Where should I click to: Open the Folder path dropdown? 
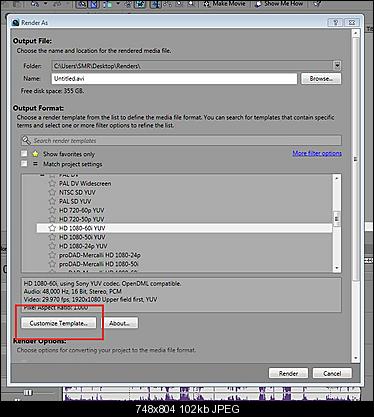click(337, 66)
